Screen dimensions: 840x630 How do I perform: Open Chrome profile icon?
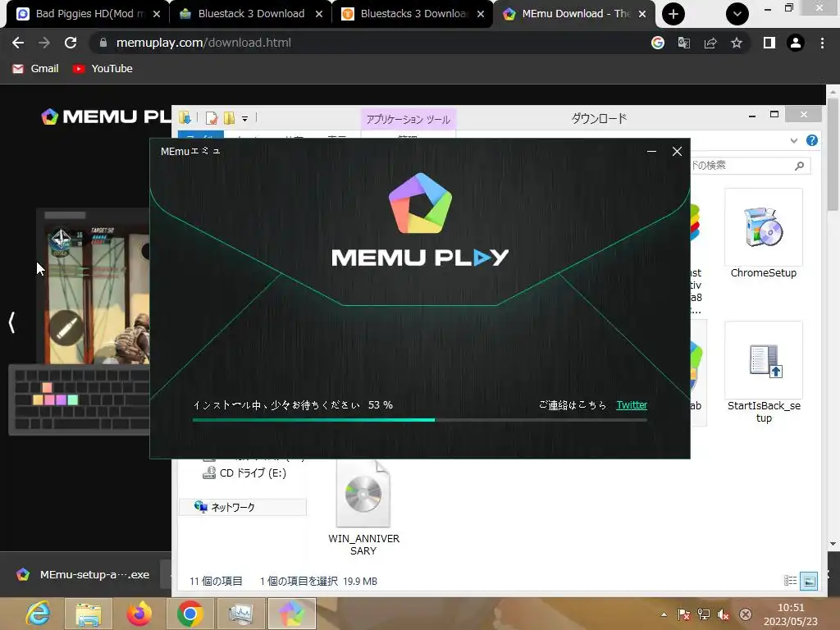tap(796, 43)
